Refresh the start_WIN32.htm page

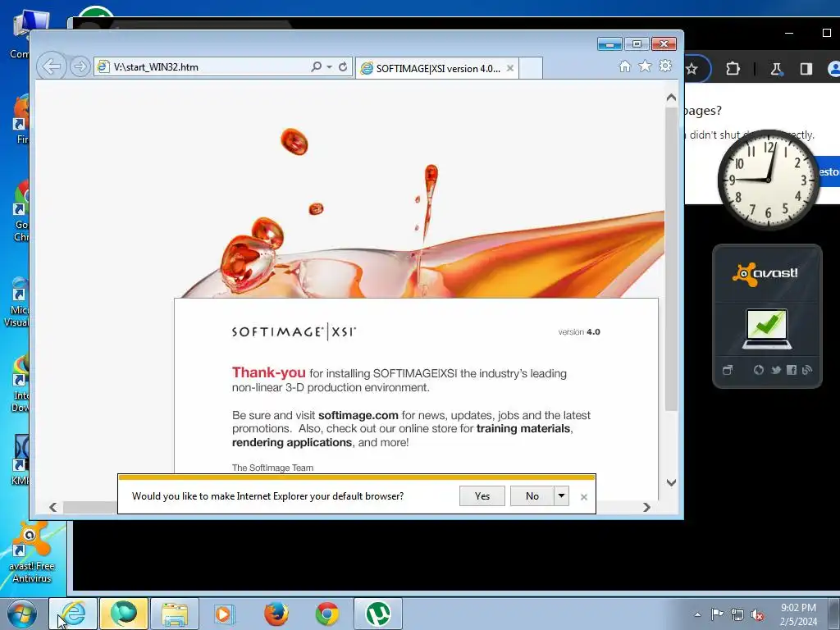click(343, 67)
